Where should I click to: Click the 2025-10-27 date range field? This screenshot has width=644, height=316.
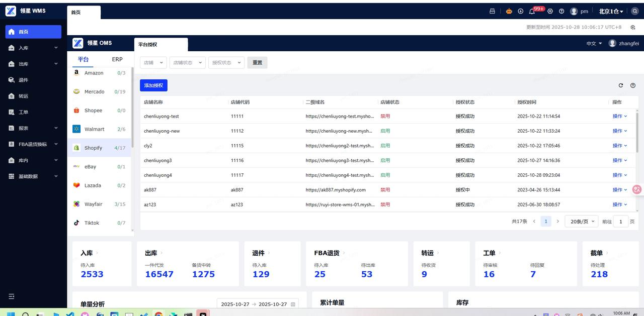(258, 304)
